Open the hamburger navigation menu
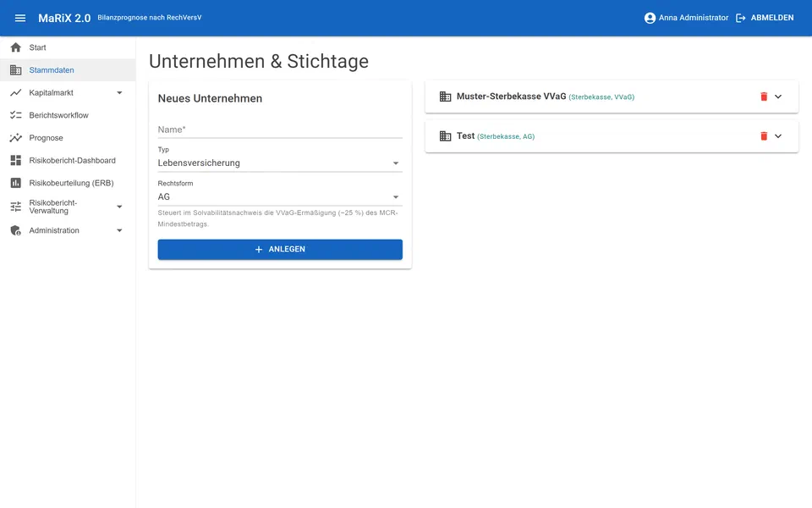This screenshot has width=812, height=508. pos(20,18)
